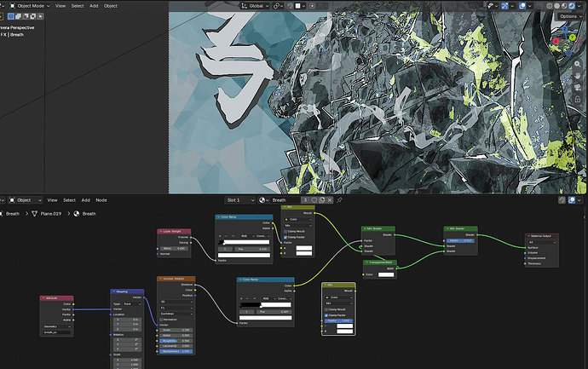
Task: Toggle proportional editing icon in viewport header
Action: [312, 6]
